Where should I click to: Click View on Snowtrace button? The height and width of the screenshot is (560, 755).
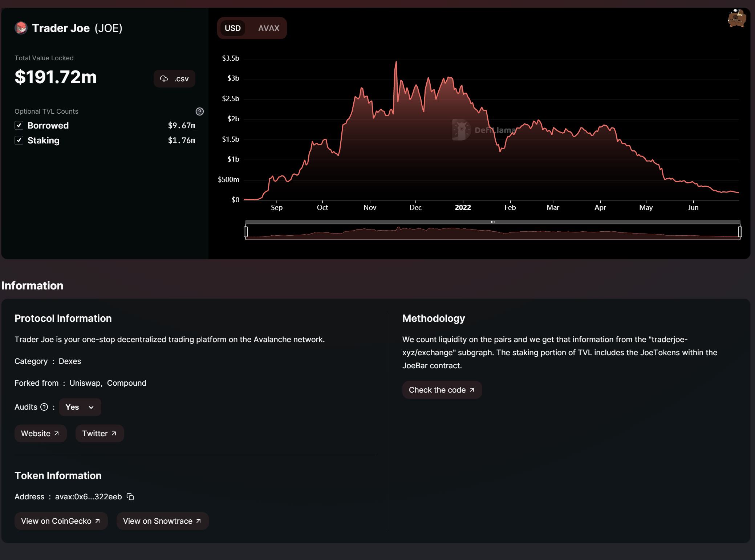[162, 521]
